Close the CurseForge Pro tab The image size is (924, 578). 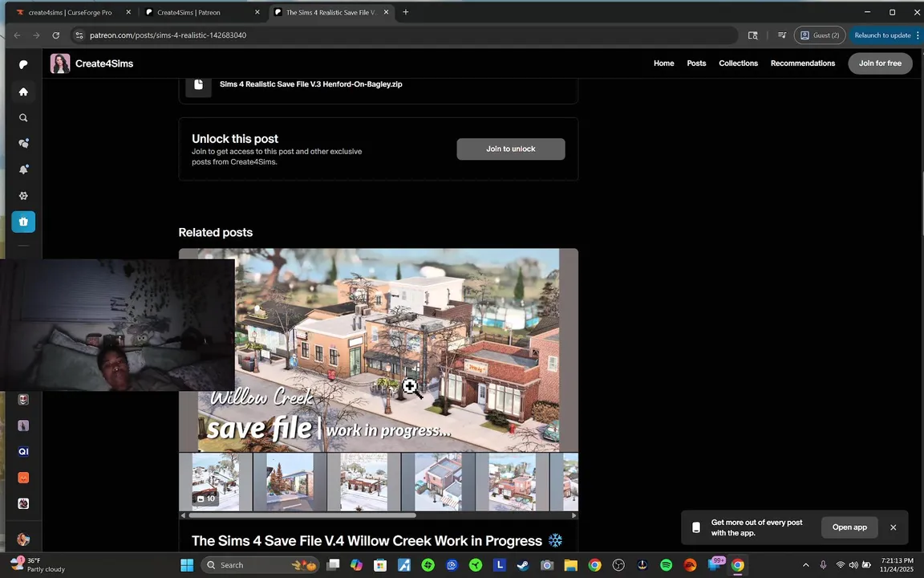pos(128,12)
